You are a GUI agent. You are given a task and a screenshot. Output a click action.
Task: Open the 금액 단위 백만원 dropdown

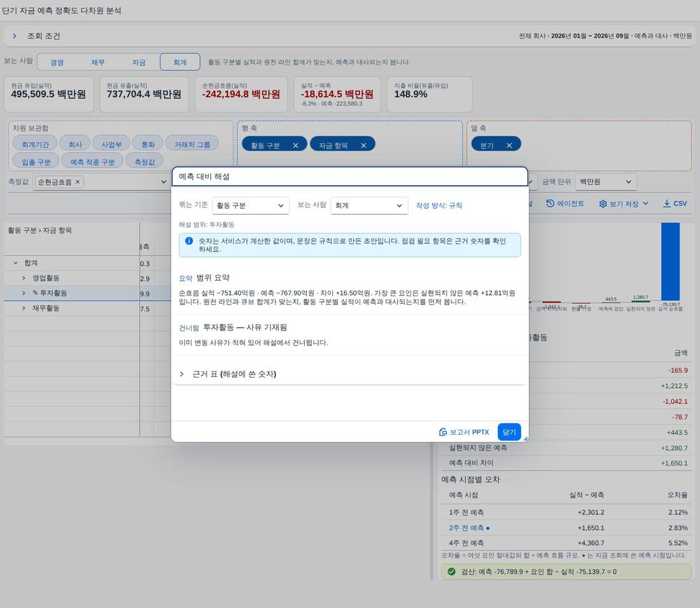tap(606, 182)
